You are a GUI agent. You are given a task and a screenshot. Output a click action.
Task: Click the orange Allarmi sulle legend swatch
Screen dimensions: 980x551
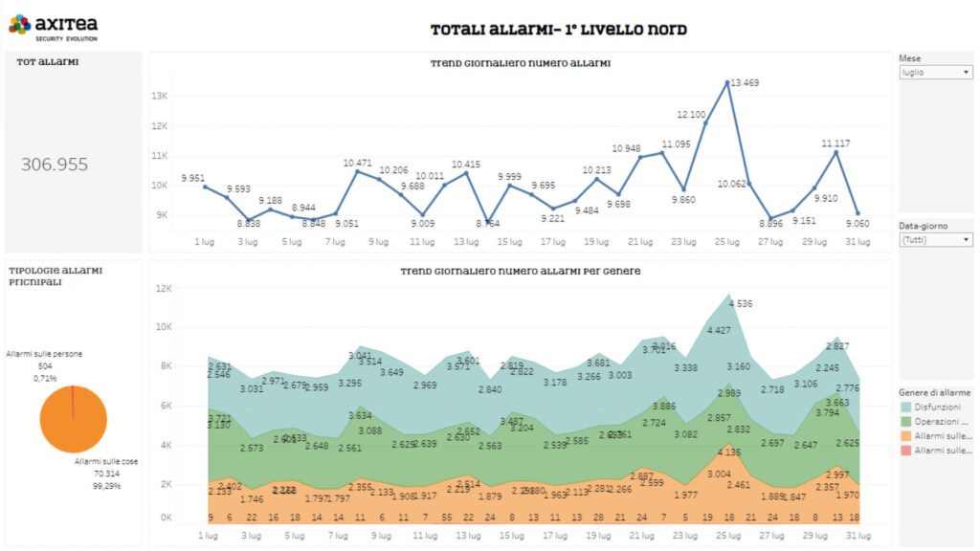coord(906,434)
